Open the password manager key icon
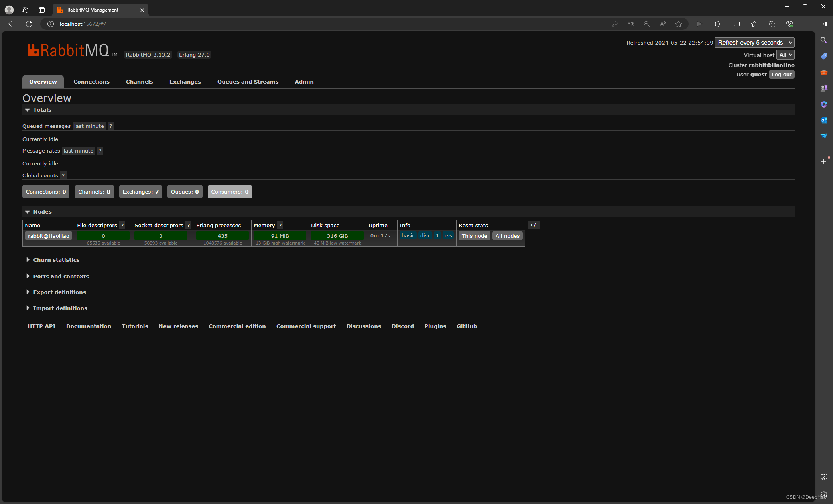The height and width of the screenshot is (504, 833). tap(615, 24)
